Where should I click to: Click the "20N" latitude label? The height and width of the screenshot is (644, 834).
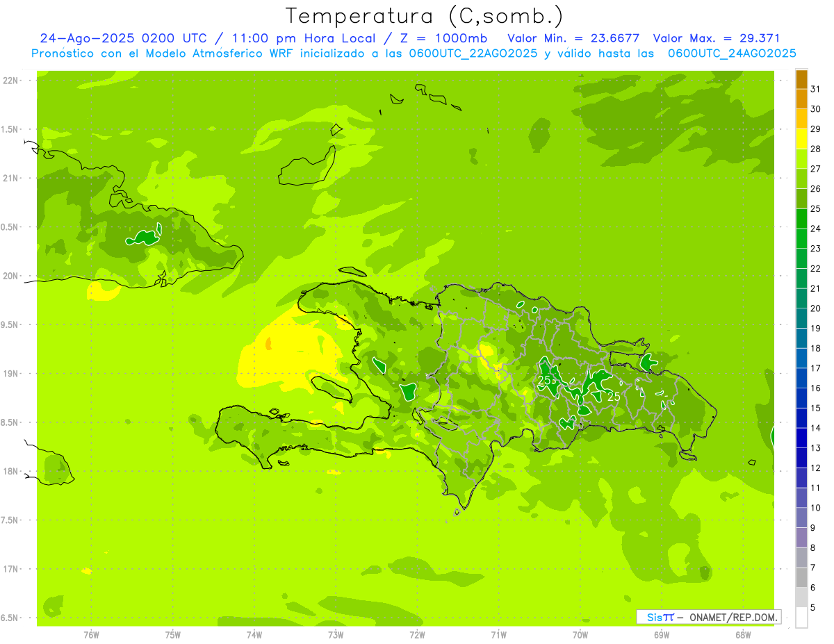pos(10,276)
